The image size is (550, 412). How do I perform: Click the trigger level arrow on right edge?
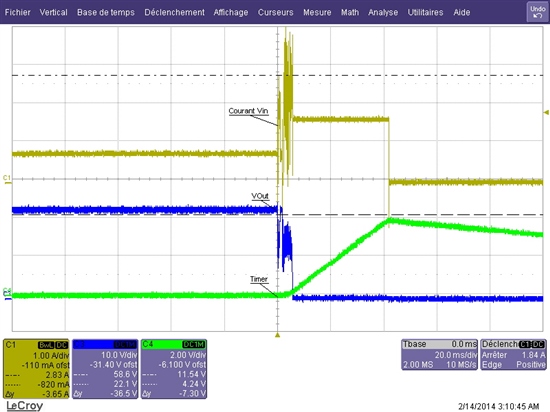tap(546, 113)
